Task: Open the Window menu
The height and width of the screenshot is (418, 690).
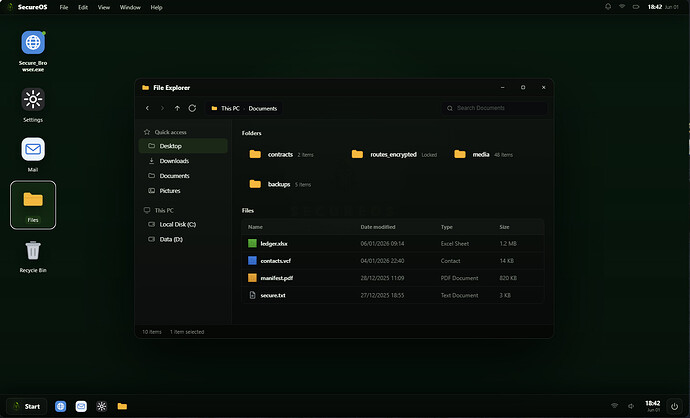Action: (130, 7)
